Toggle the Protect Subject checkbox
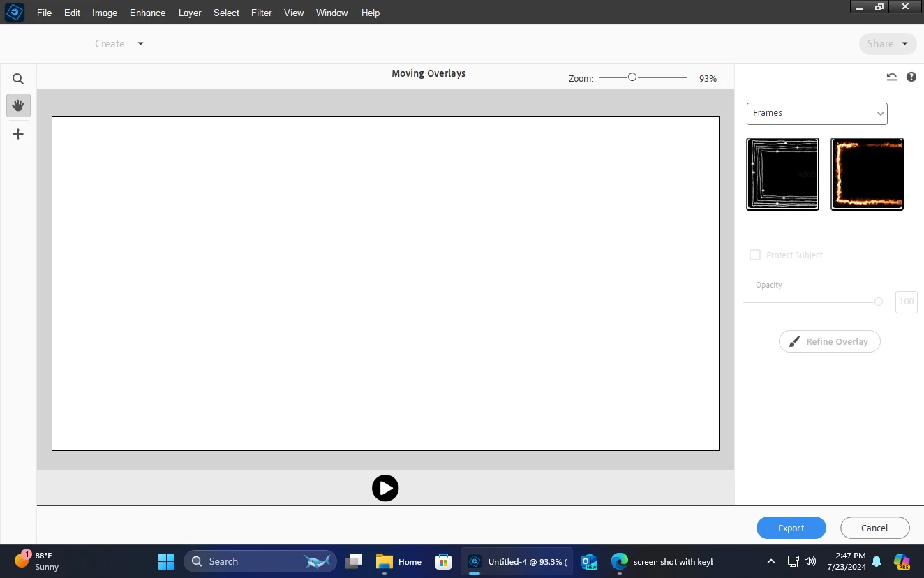Screen dimensions: 924x578 tap(754, 255)
